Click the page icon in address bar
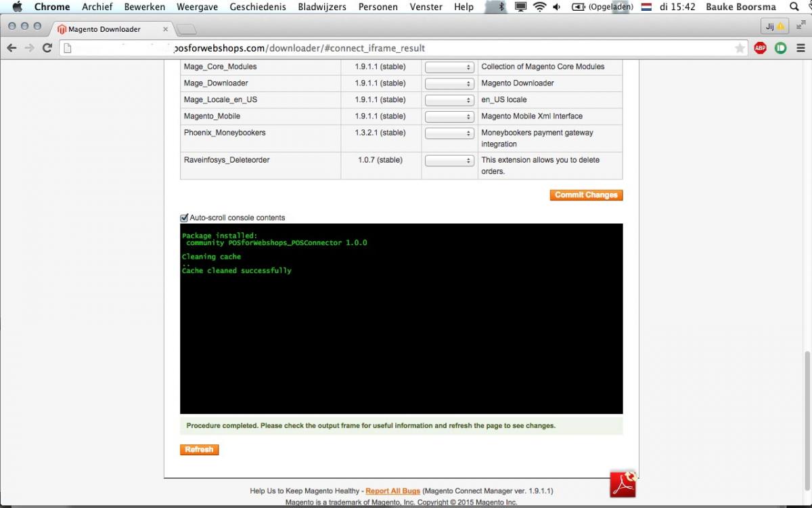The height and width of the screenshot is (508, 812). [66, 48]
